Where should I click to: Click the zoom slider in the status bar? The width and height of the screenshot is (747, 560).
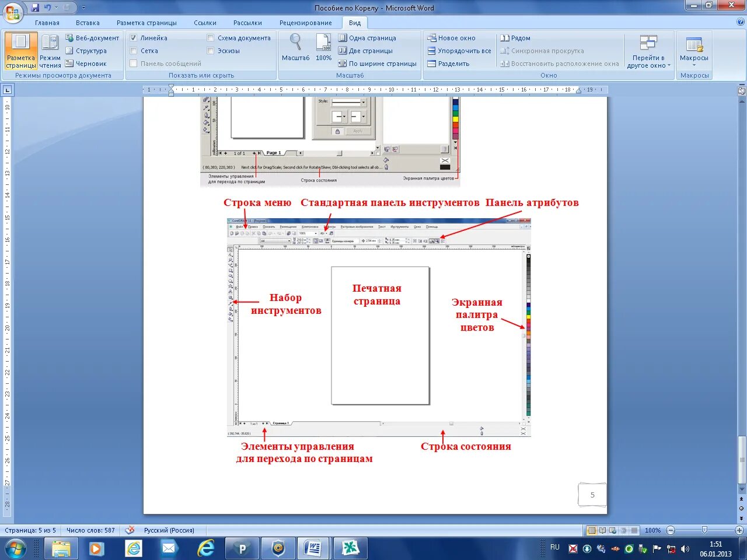tap(704, 530)
